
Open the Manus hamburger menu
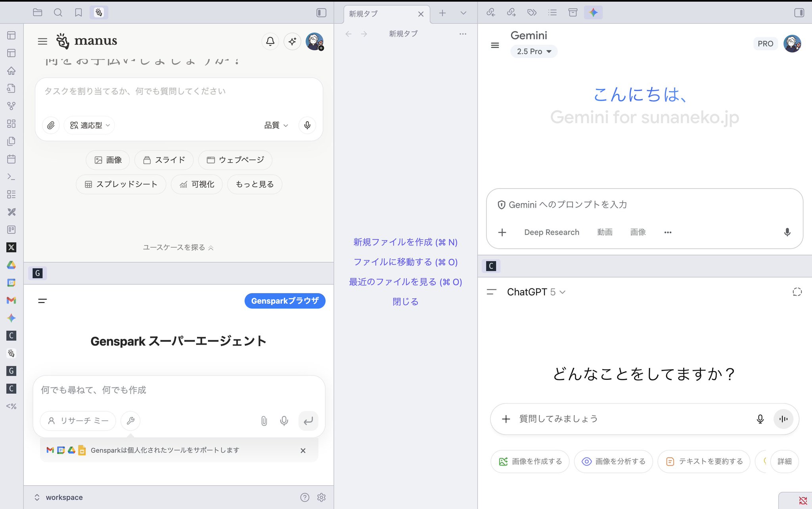(42, 41)
